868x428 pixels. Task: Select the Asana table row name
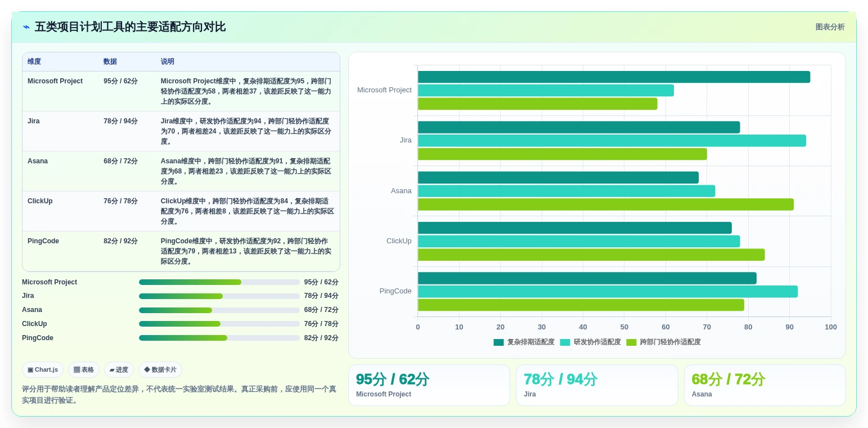click(x=38, y=161)
